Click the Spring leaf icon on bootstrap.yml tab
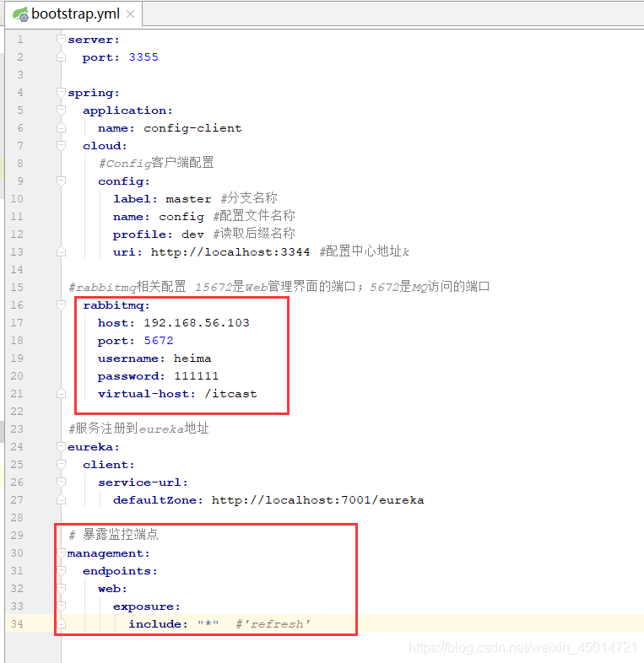 click(20, 14)
